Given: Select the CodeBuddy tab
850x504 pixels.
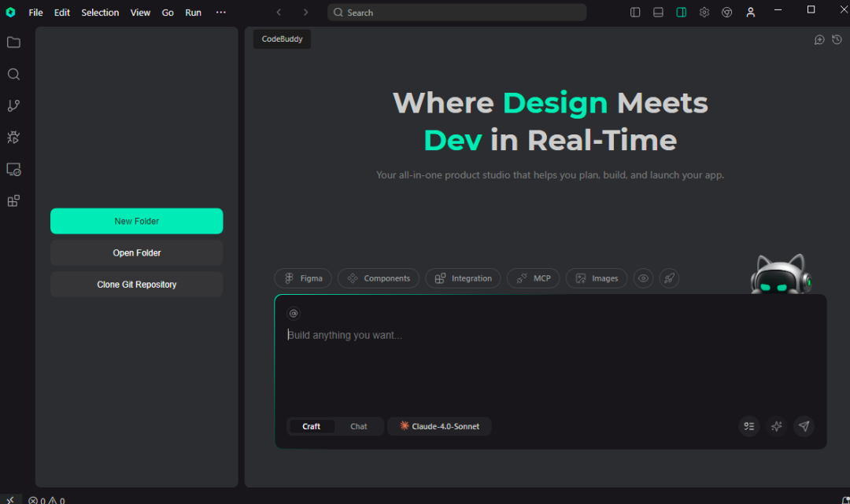Looking at the screenshot, I should point(282,39).
